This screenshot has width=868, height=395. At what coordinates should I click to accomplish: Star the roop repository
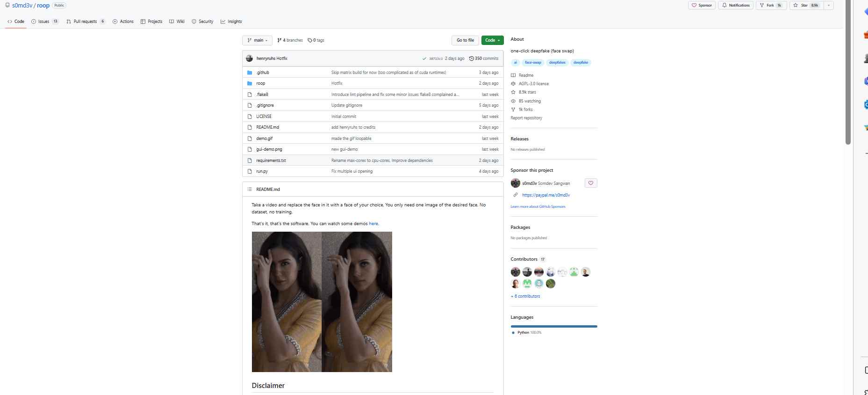click(x=806, y=5)
